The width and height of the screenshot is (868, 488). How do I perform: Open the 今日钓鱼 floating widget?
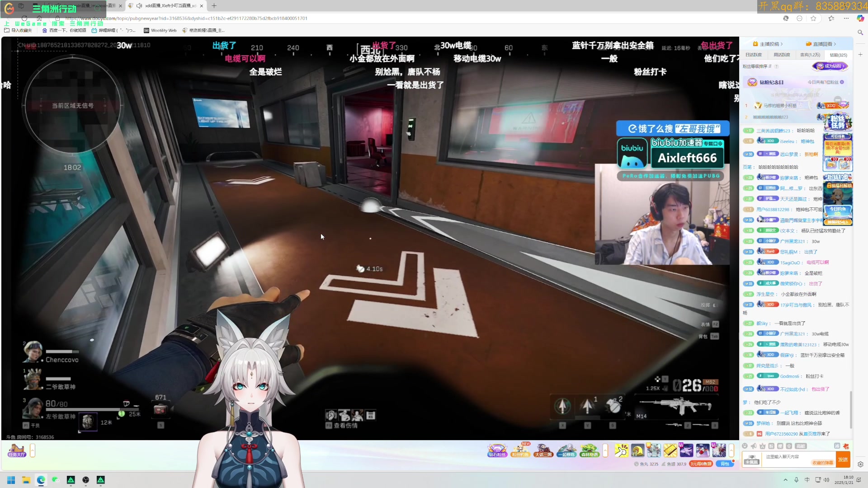[x=838, y=212]
